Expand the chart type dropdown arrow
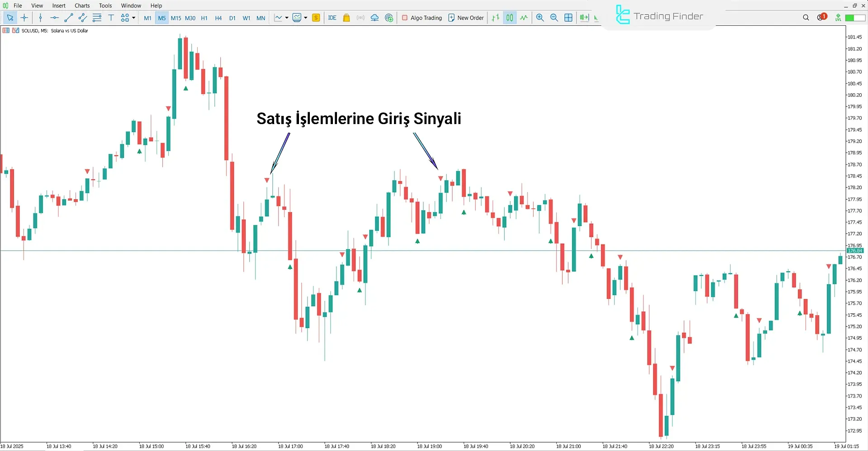 point(287,18)
